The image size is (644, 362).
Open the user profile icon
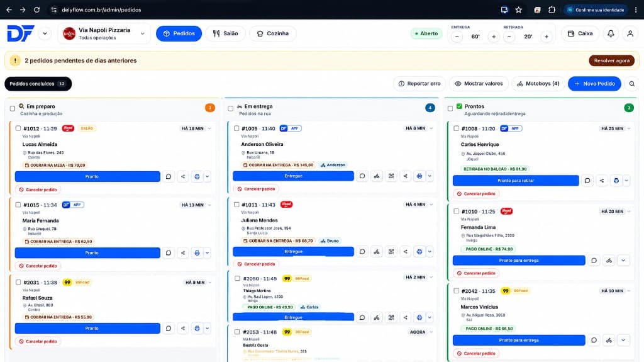point(630,33)
